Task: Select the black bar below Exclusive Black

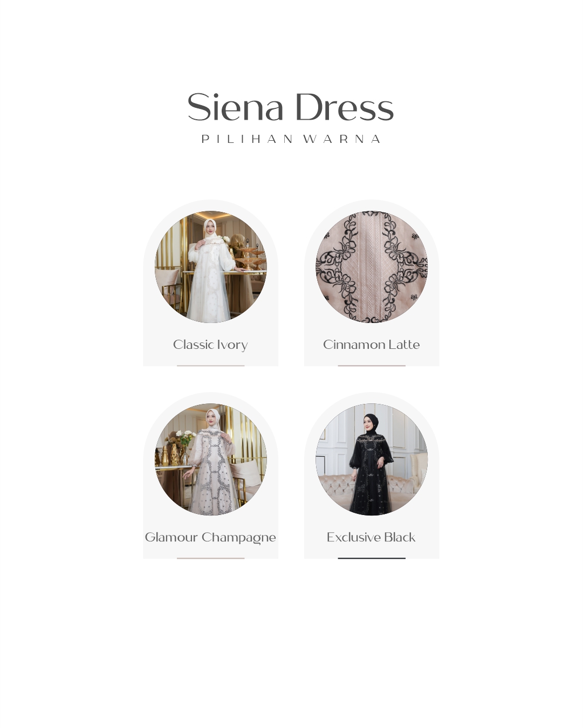Action: coord(372,558)
